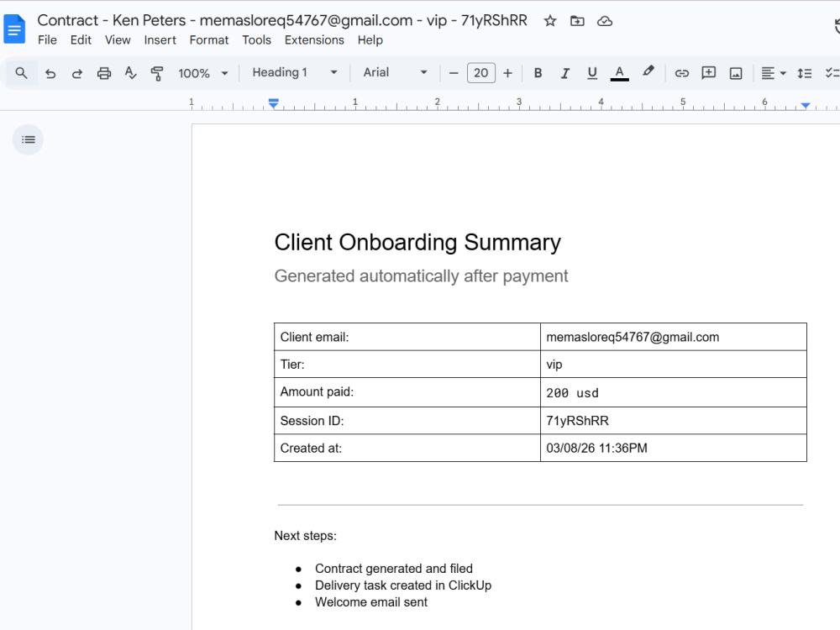Click the Client Onboarding Summary heading
The width and height of the screenshot is (840, 630).
[x=417, y=242]
